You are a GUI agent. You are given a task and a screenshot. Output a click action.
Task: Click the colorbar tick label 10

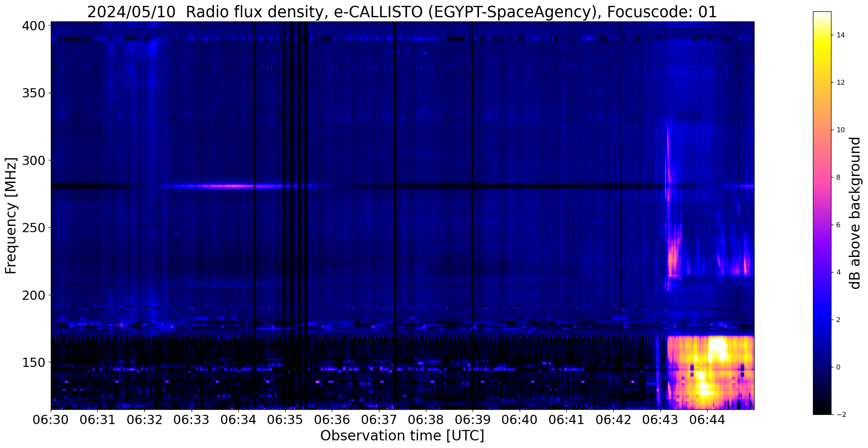click(x=841, y=130)
